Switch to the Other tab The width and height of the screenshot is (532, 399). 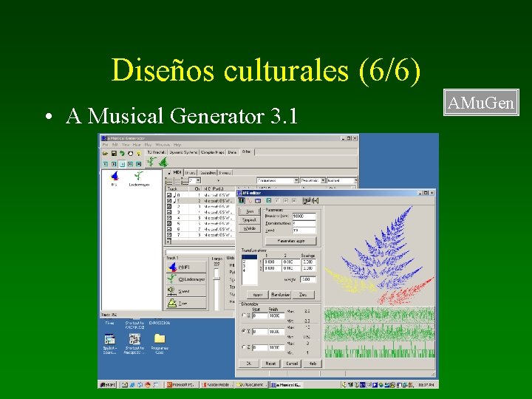pyautogui.click(x=247, y=152)
